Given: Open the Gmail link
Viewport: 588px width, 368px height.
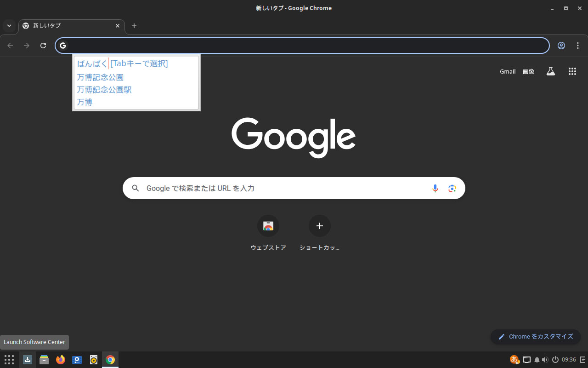Looking at the screenshot, I should pos(508,71).
